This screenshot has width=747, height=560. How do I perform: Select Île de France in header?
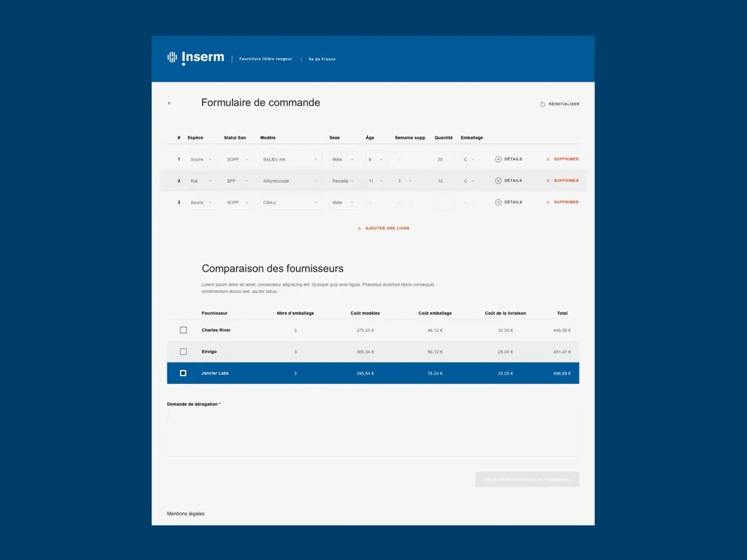[x=322, y=59]
